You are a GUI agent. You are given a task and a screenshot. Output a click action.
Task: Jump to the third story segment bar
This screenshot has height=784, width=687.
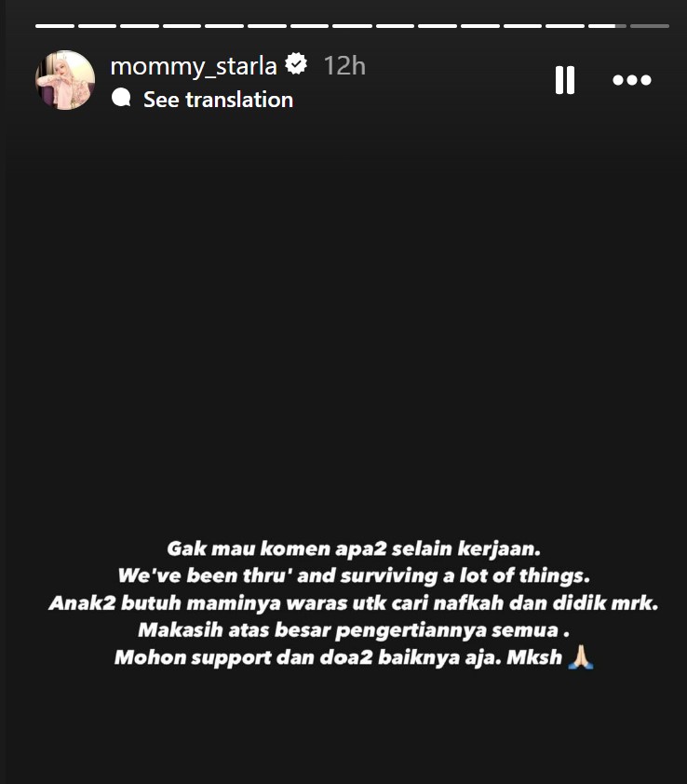tap(140, 25)
